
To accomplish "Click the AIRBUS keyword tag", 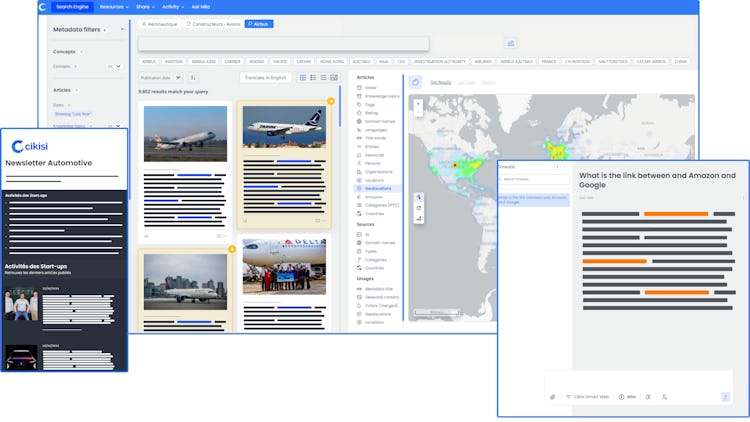I will pos(149,62).
